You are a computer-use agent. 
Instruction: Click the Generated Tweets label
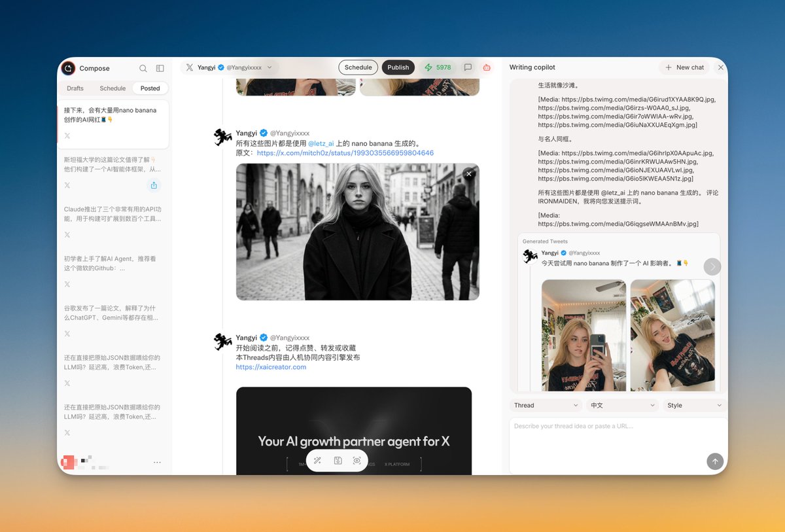tap(545, 241)
